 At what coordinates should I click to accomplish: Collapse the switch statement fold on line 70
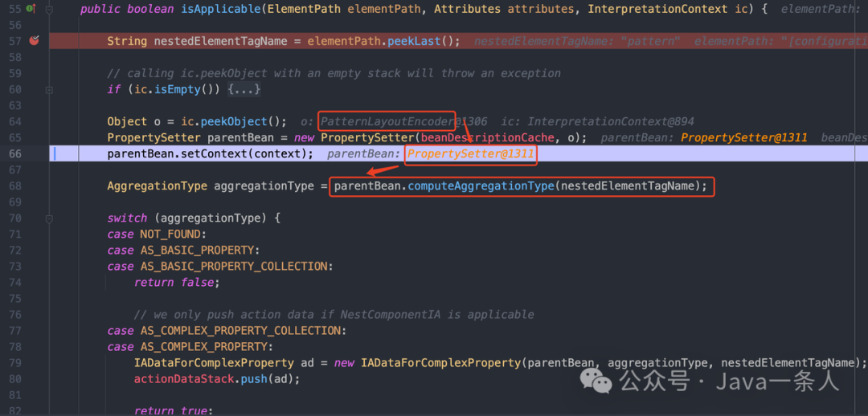click(x=49, y=218)
